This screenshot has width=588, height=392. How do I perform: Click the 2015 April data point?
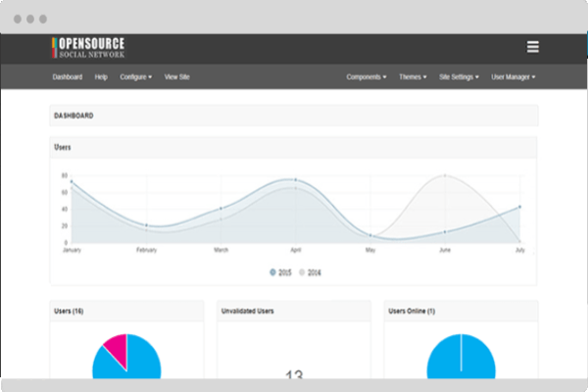pos(296,180)
